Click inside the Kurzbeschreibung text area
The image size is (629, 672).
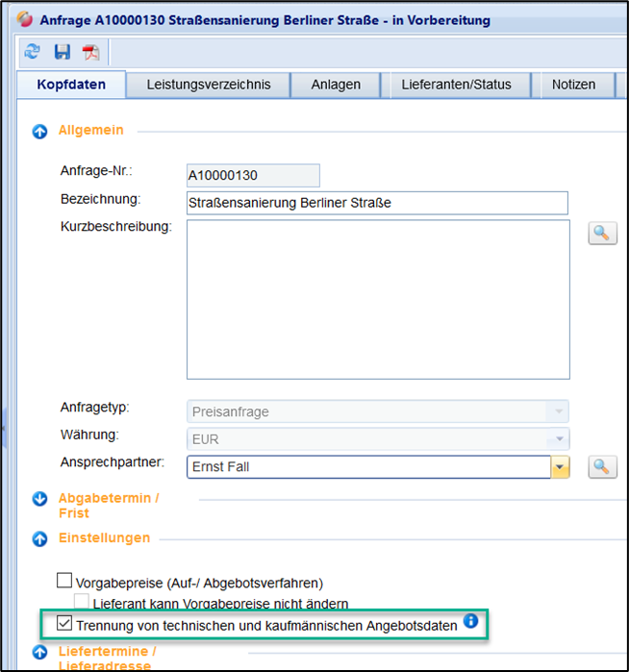377,299
